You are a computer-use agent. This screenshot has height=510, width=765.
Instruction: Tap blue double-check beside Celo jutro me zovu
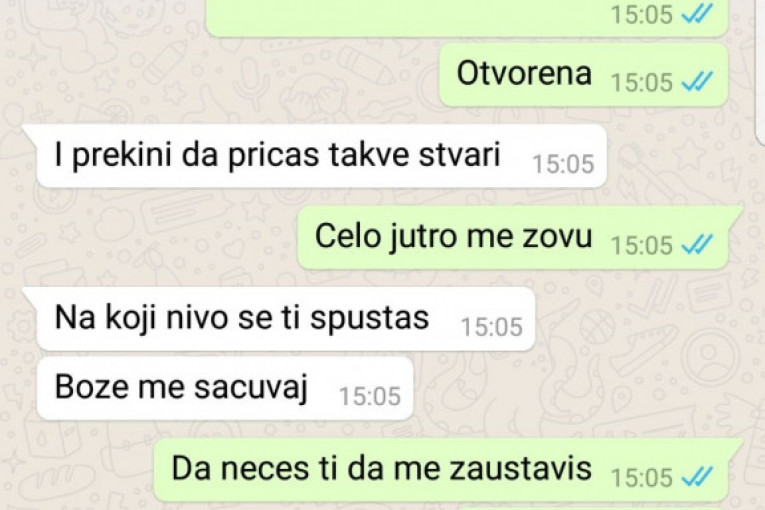[697, 244]
